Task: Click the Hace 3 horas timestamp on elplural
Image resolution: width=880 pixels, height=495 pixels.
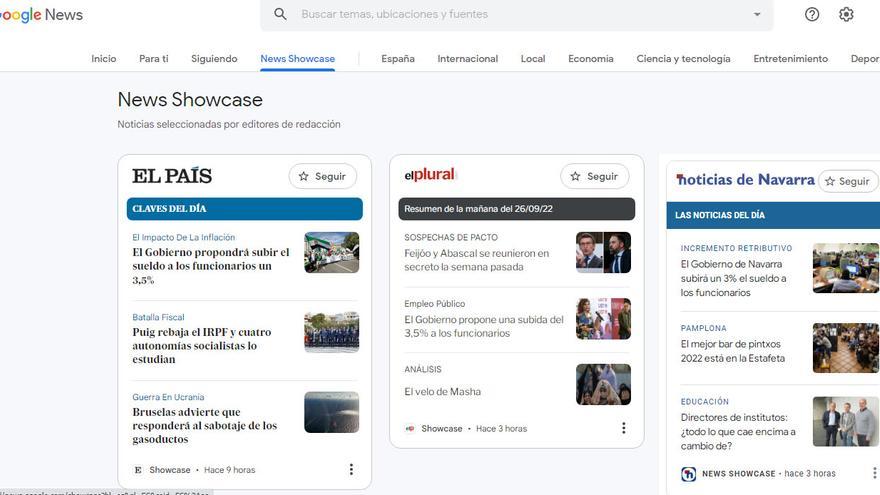Action: click(501, 428)
